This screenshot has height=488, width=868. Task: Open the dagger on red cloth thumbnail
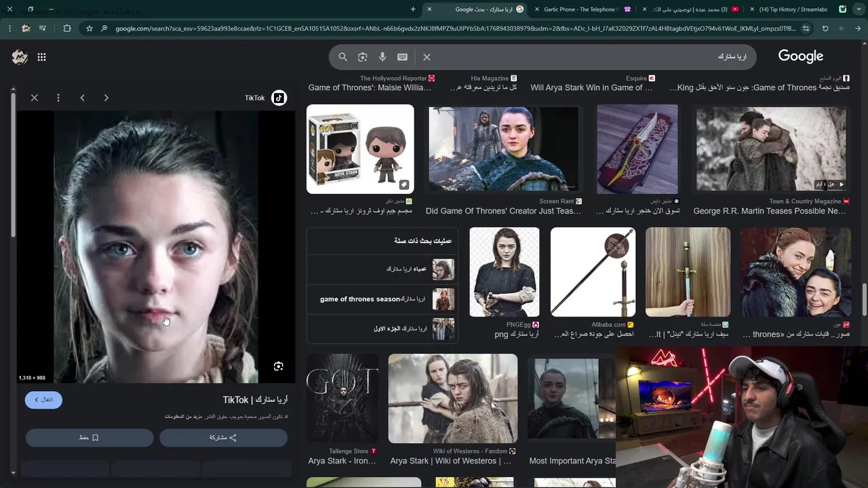click(x=637, y=149)
